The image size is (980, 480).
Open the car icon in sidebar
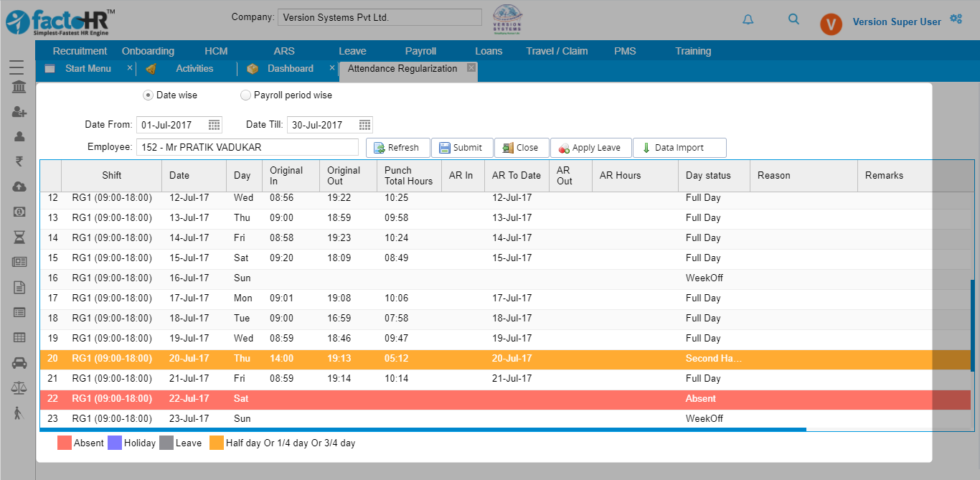[x=19, y=363]
